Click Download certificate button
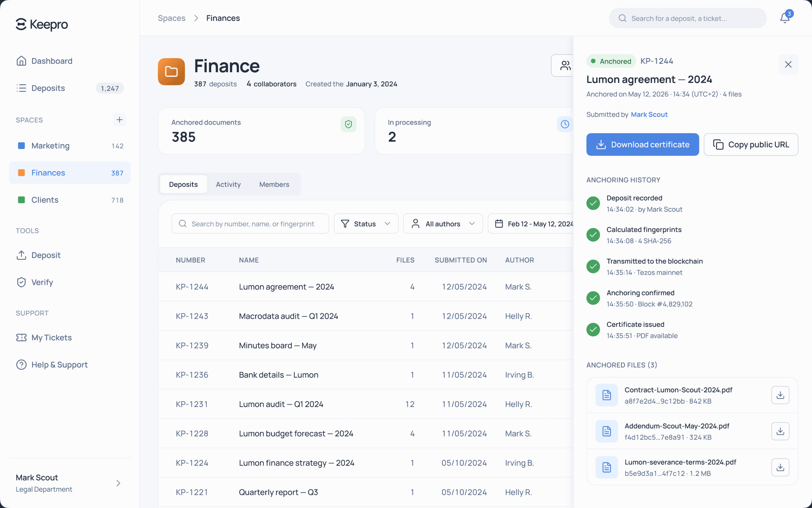 point(642,145)
